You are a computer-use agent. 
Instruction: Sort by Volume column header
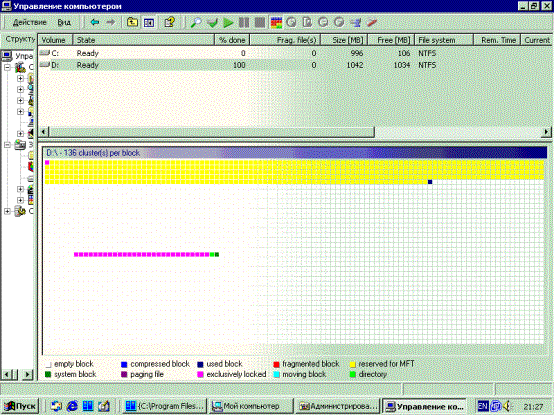tap(55, 40)
